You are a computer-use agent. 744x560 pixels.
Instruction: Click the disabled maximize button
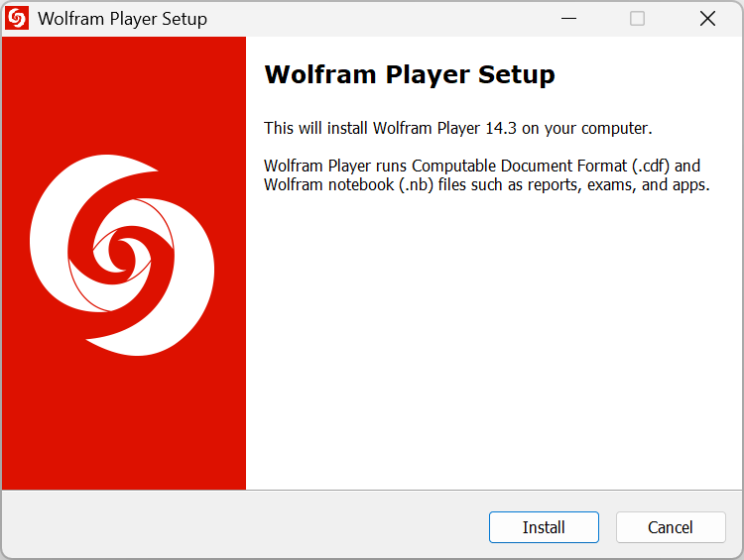pos(637,19)
